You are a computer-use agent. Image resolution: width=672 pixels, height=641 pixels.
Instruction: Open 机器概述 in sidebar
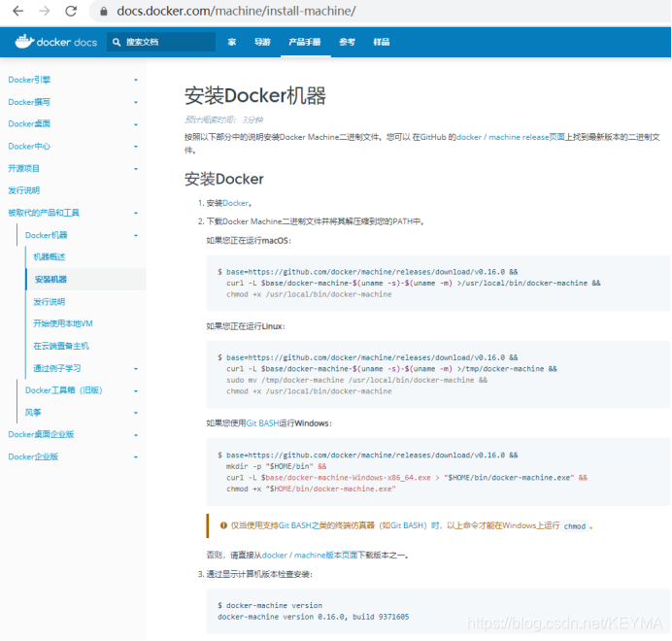click(x=50, y=256)
